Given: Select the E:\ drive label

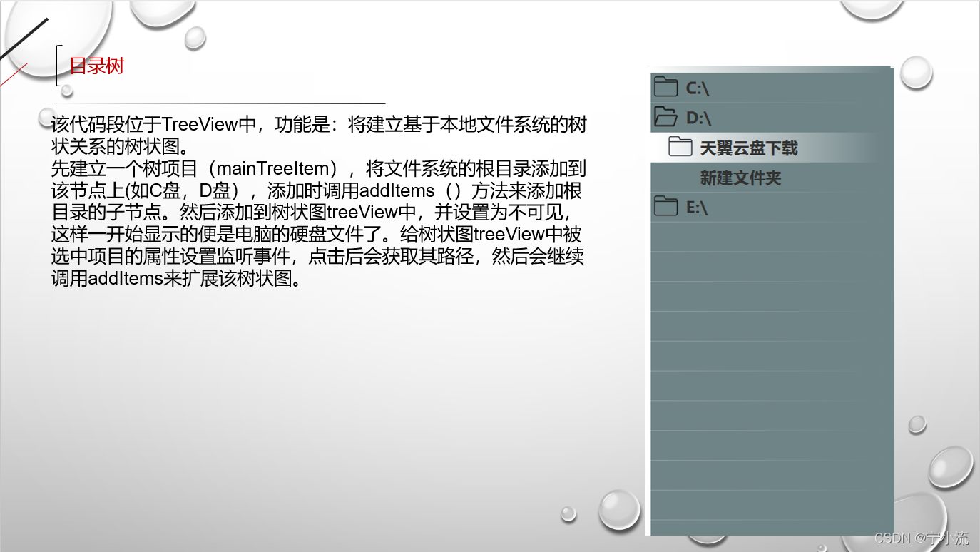Looking at the screenshot, I should click(696, 208).
